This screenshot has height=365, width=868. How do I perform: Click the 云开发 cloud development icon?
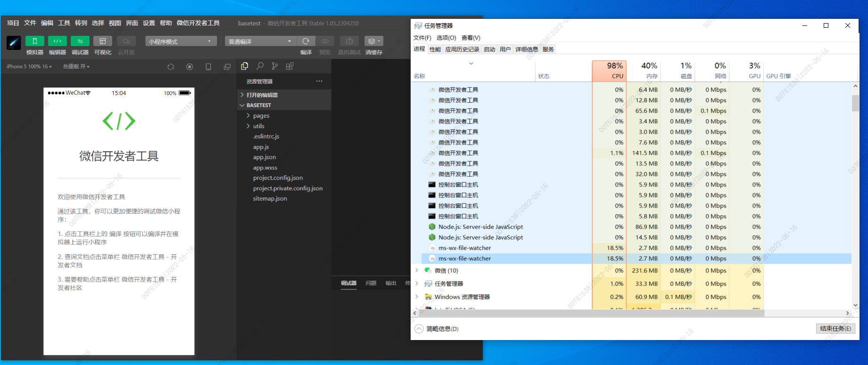click(126, 41)
